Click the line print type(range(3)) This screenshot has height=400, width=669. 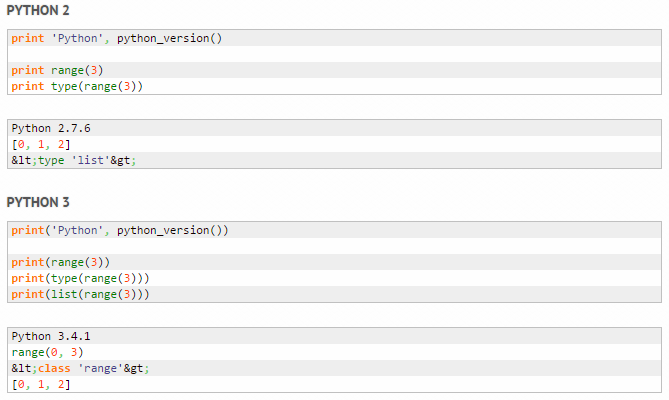tap(77, 86)
